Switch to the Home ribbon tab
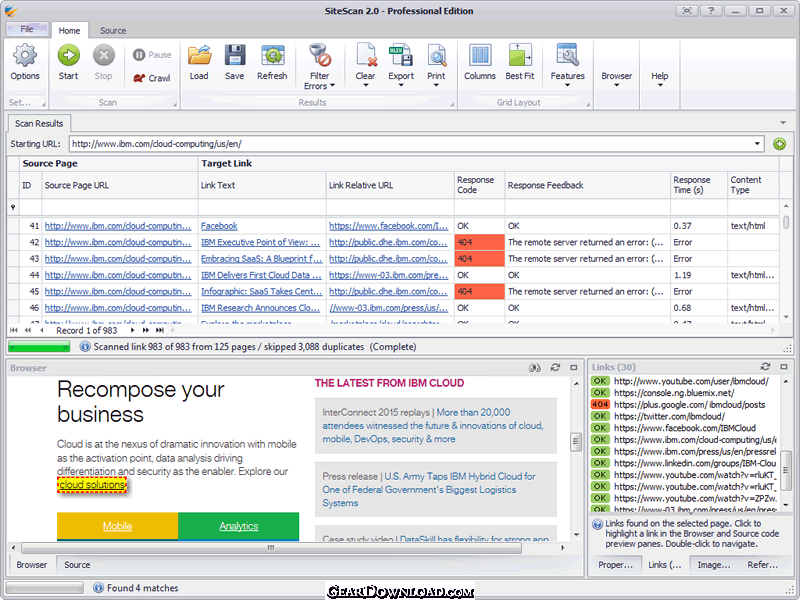The height and width of the screenshot is (600, 800). point(69,31)
